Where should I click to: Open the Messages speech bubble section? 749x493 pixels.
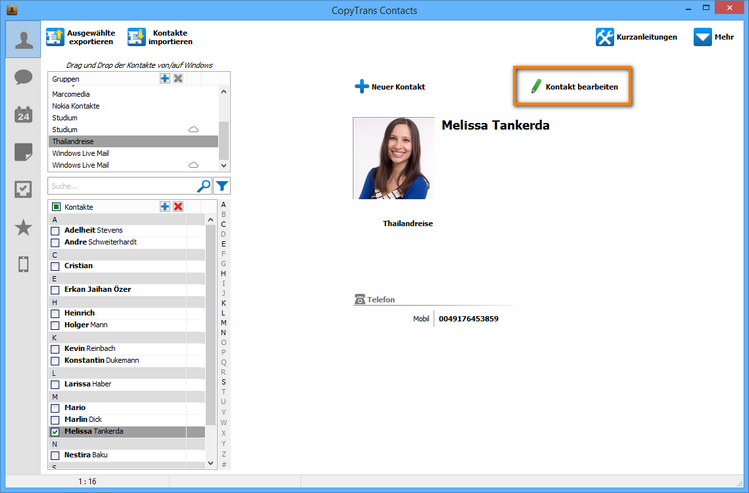(23, 77)
